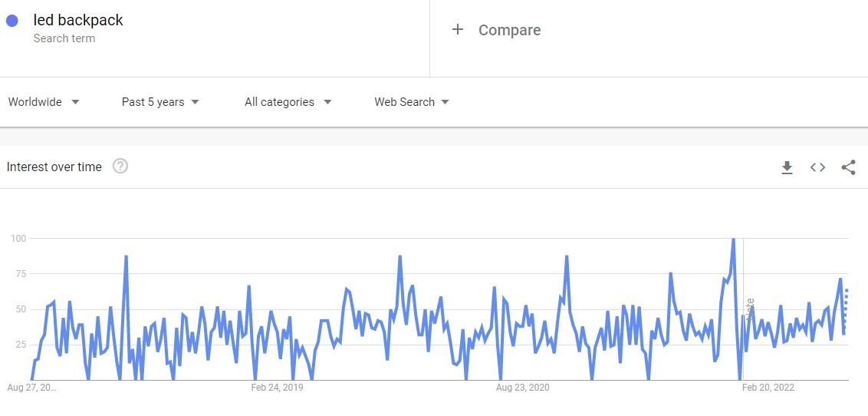Viewport: 868px width, 416px height.
Task: Expand the Worldwide region dropdown
Action: [x=44, y=102]
